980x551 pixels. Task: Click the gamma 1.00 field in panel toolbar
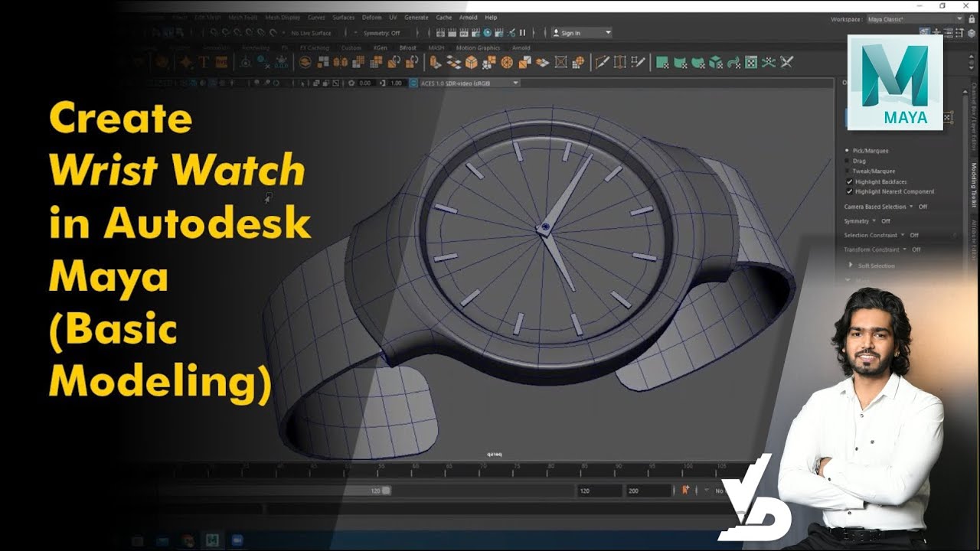click(x=396, y=83)
